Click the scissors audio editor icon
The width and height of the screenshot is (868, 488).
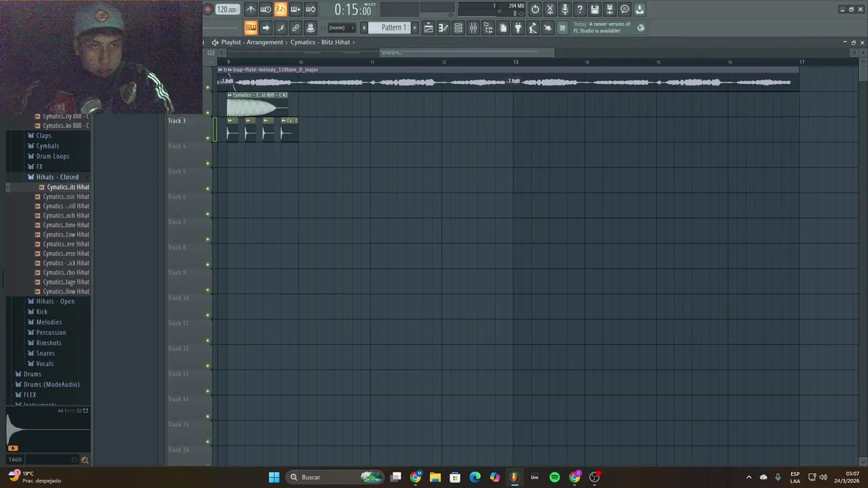(550, 9)
